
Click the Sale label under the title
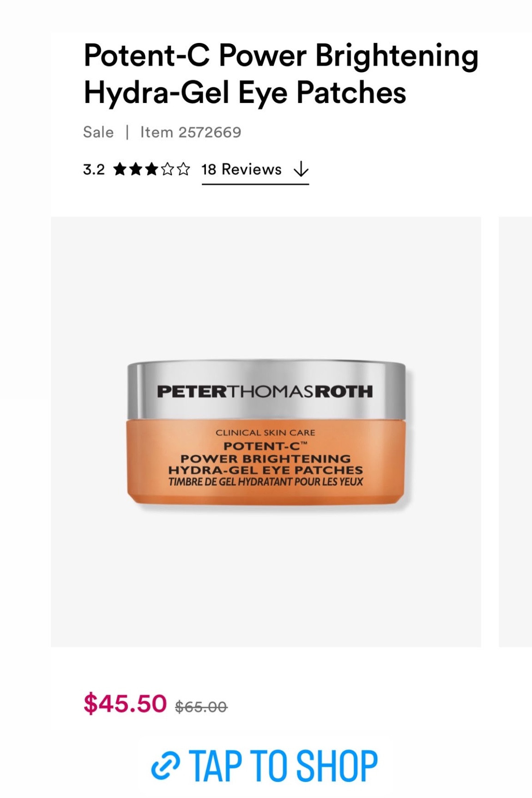point(98,132)
